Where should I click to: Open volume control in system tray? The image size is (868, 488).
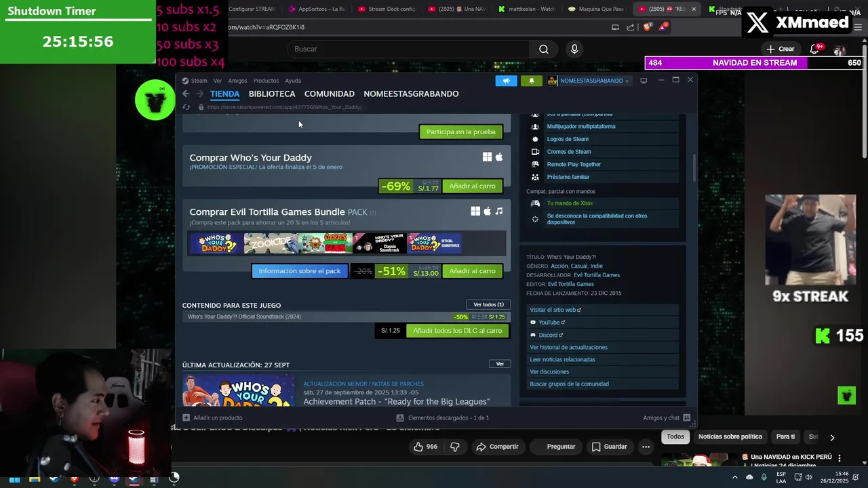[808, 477]
